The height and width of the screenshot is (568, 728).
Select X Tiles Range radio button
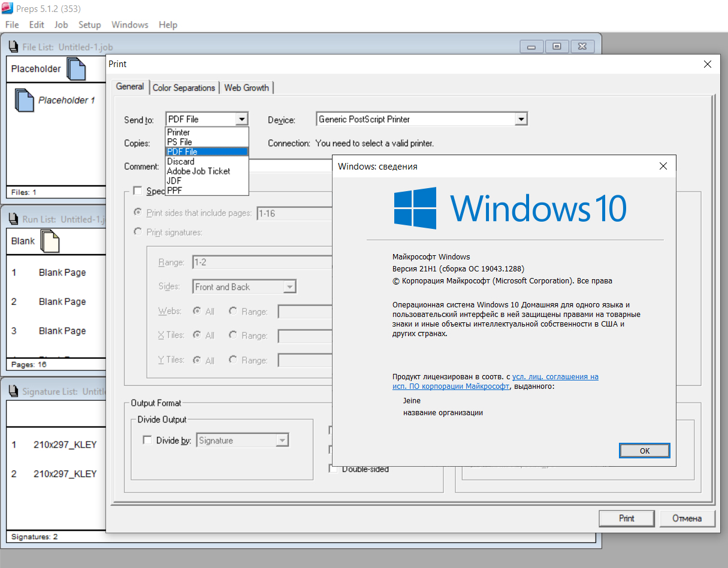(233, 335)
